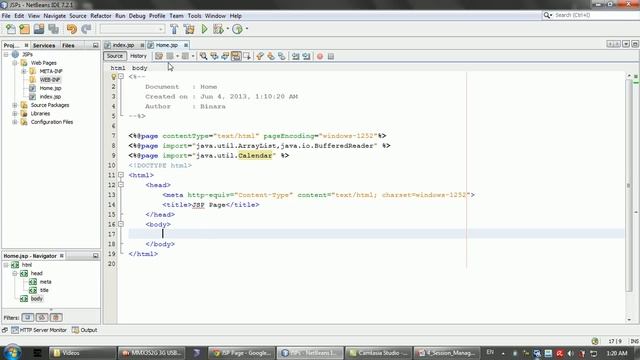640x360 pixels.
Task: Click the Redo arrow icon
Action: [x=86, y=29]
